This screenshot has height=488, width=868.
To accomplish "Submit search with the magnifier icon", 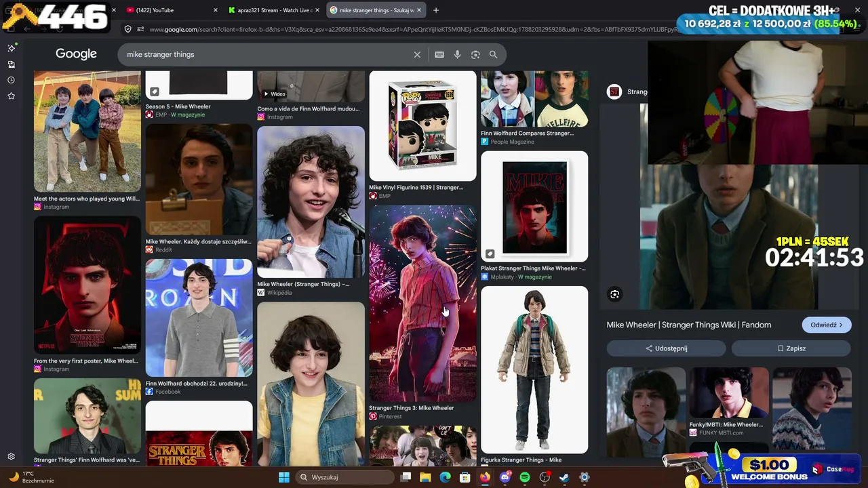I will [x=493, y=55].
